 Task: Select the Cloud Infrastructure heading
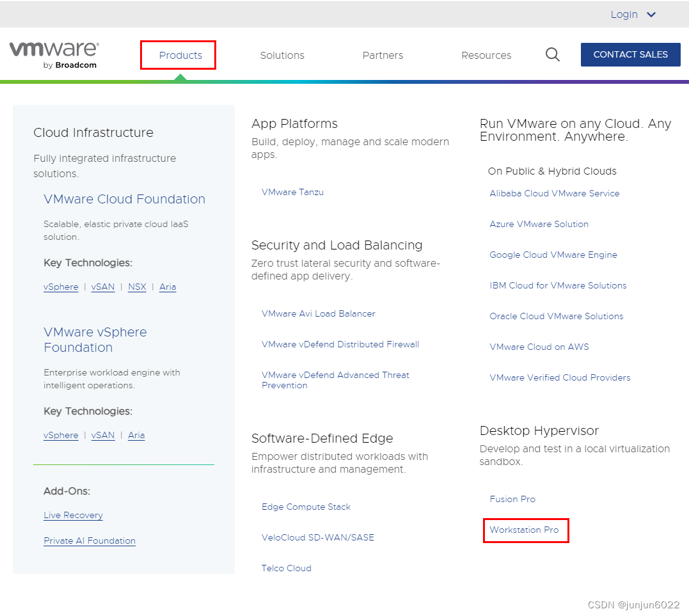tap(93, 132)
